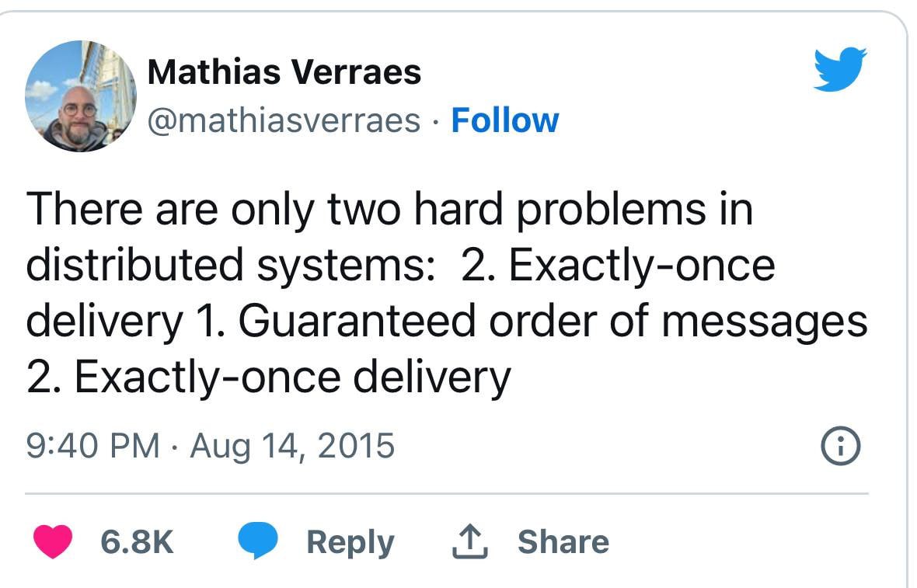Click the Aug 14, 2015 date text
The height and width of the screenshot is (588, 917).
(x=292, y=446)
